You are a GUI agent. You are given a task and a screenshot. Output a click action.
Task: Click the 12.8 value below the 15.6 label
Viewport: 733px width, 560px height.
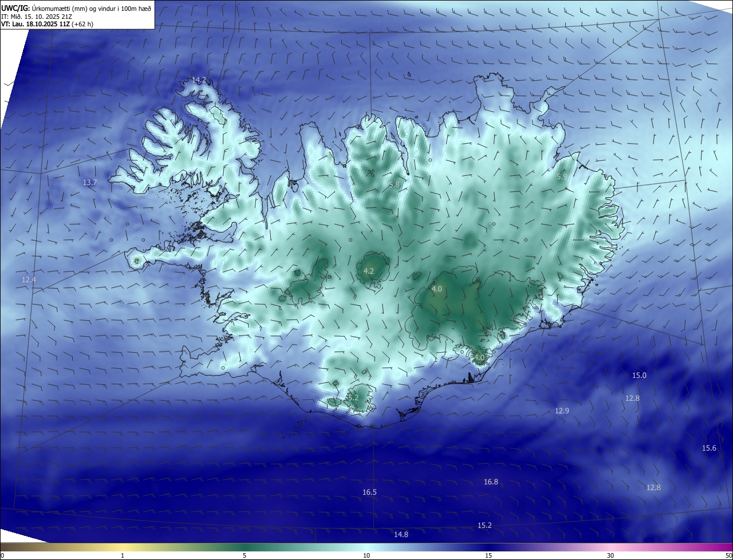[653, 488]
